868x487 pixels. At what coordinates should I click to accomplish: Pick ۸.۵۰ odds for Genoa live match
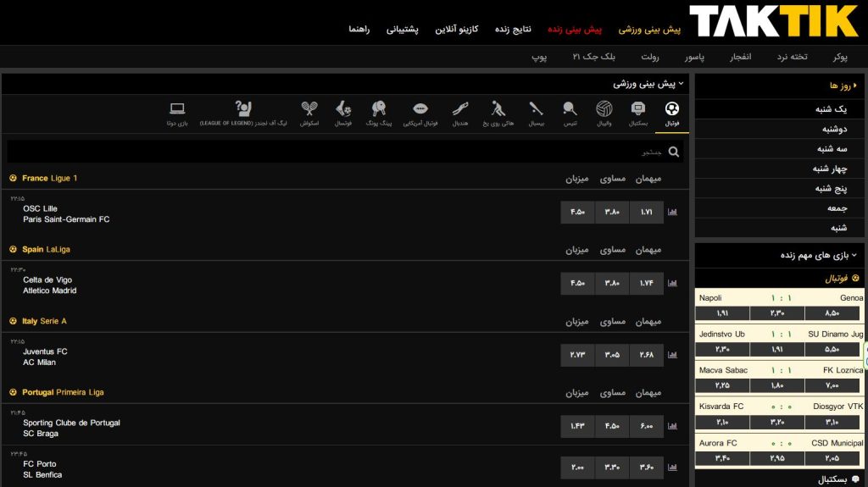tap(832, 313)
